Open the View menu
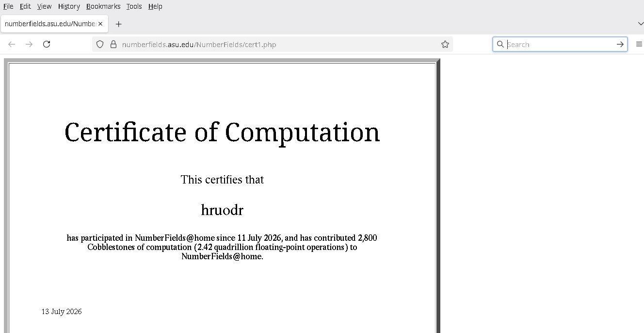This screenshot has height=333, width=644. (x=44, y=6)
